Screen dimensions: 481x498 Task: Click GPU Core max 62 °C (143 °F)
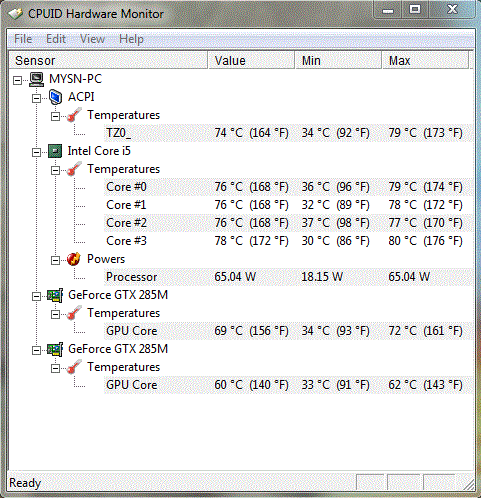[426, 385]
